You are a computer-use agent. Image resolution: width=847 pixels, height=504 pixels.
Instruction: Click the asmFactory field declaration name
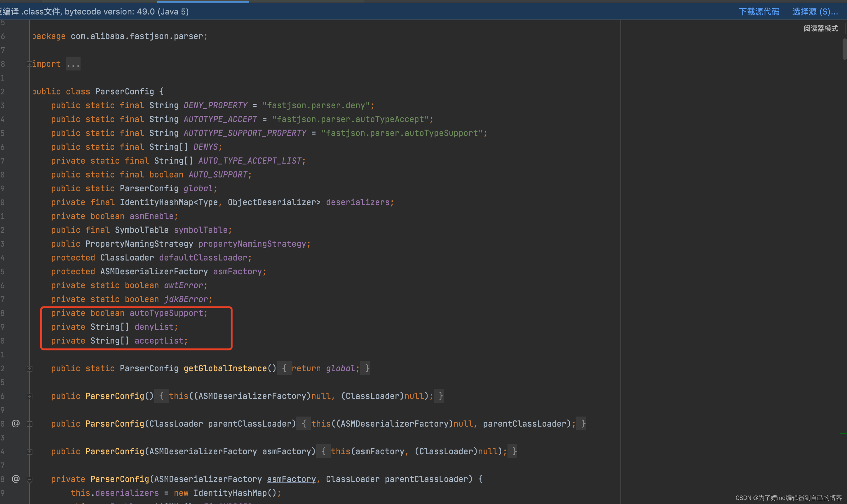tap(237, 272)
